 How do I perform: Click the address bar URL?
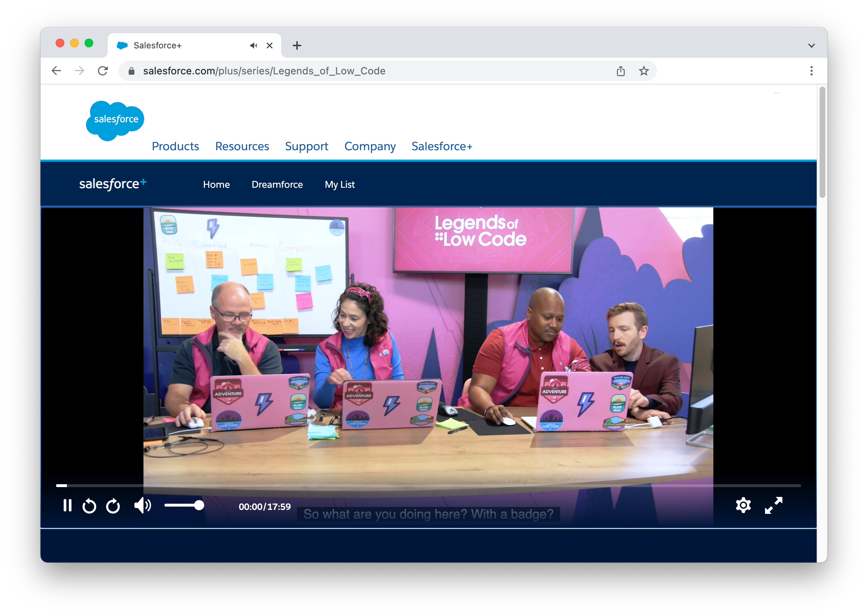pyautogui.click(x=264, y=71)
